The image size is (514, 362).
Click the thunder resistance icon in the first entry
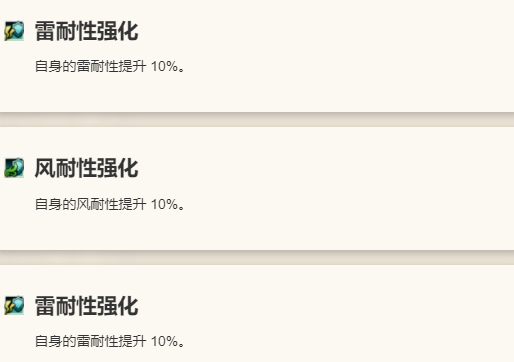pos(14,31)
